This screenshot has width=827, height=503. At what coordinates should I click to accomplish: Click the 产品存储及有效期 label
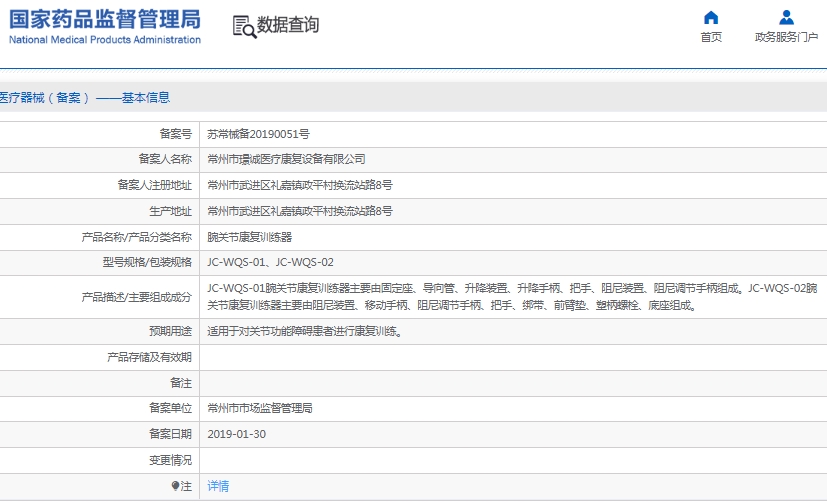click(x=149, y=357)
